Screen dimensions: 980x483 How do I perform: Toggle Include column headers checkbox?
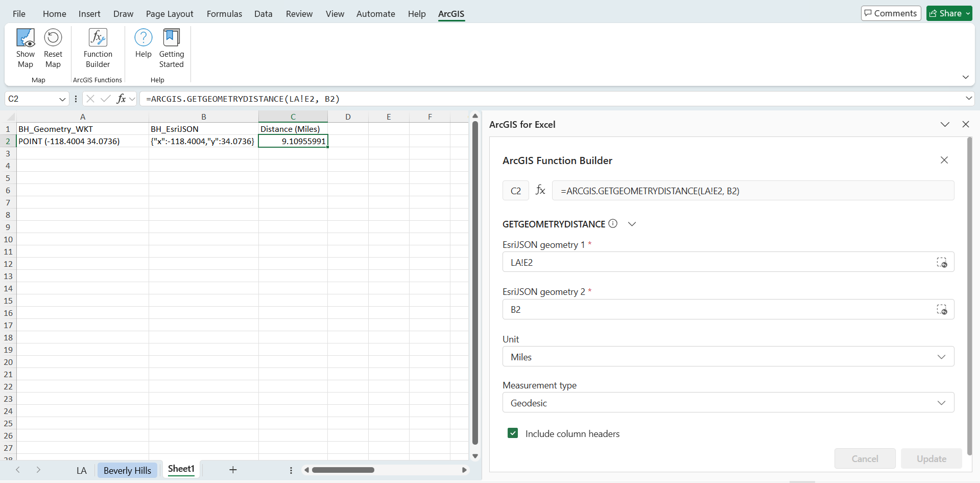pos(513,433)
